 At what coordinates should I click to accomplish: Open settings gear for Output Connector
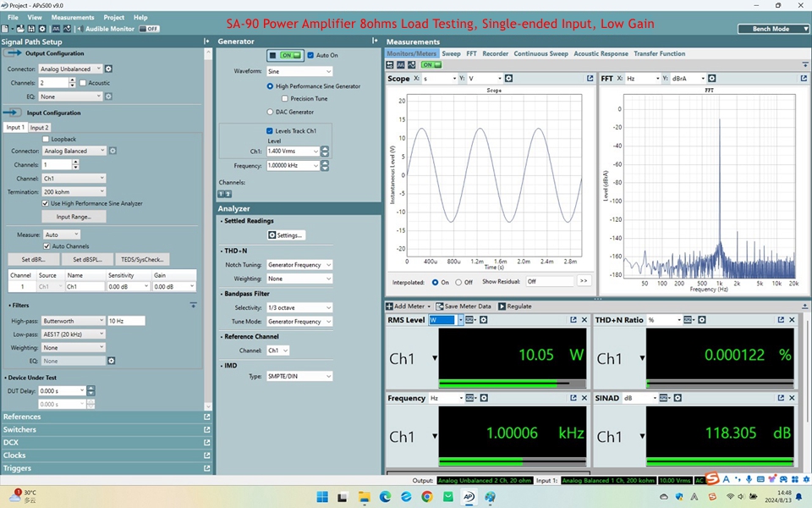(x=109, y=69)
